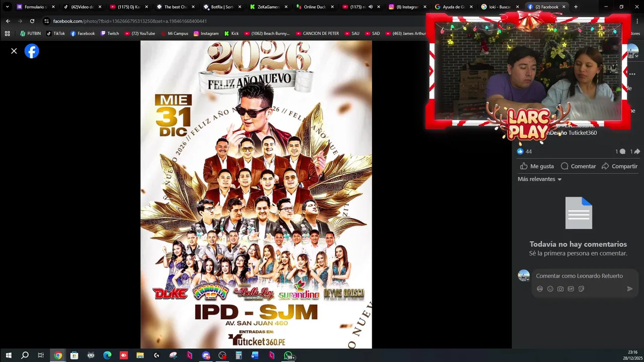This screenshot has width=644, height=362.
Task: Attach a photo using the camera icon
Action: (560, 289)
